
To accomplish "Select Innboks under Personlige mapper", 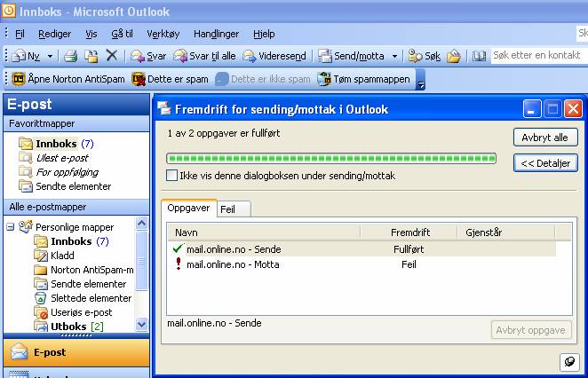I will 71,241.
